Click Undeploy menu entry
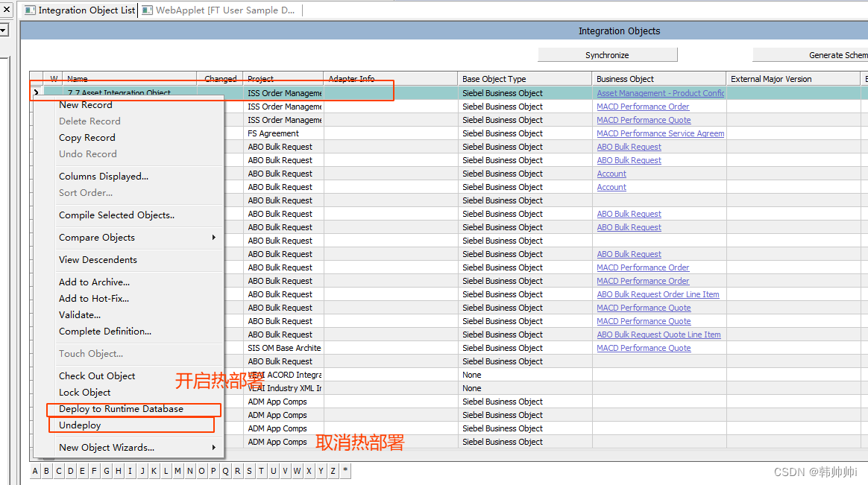Image resolution: width=868 pixels, height=485 pixels. (x=80, y=425)
